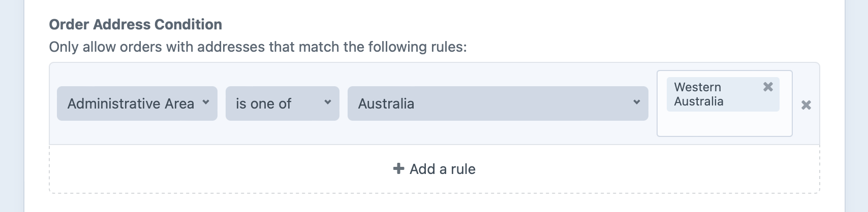Click the "Add a rule" text label
The height and width of the screenshot is (212, 868).
443,169
